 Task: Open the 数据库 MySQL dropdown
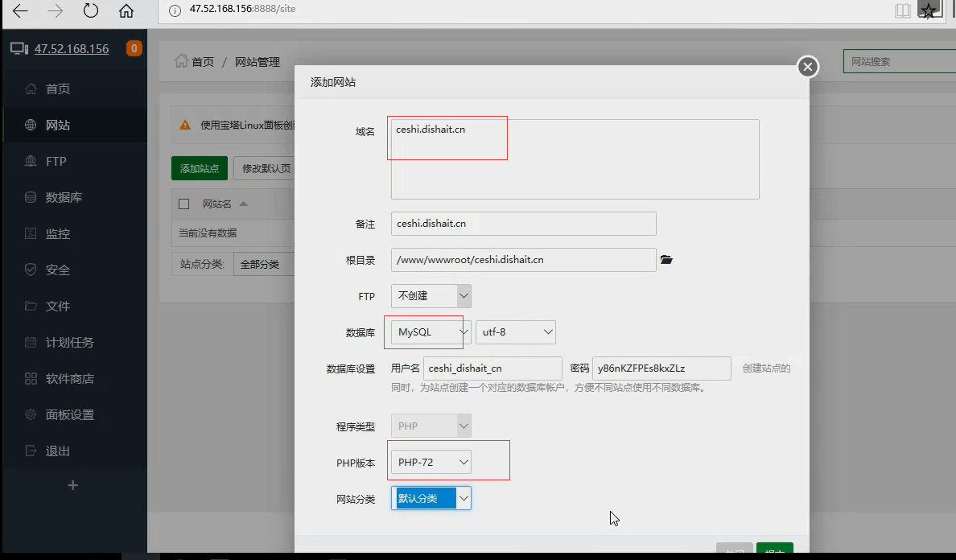click(x=431, y=332)
